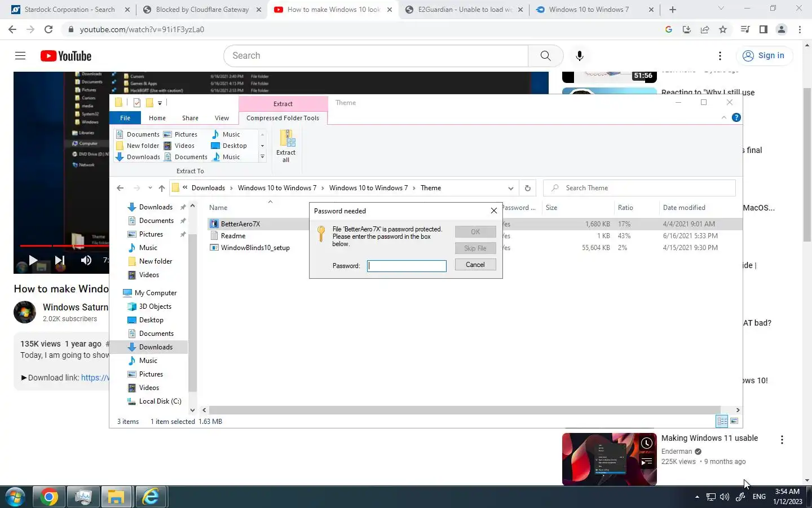This screenshot has height=508, width=812.
Task: Open the Windows Saturn channel link
Action: [76, 307]
